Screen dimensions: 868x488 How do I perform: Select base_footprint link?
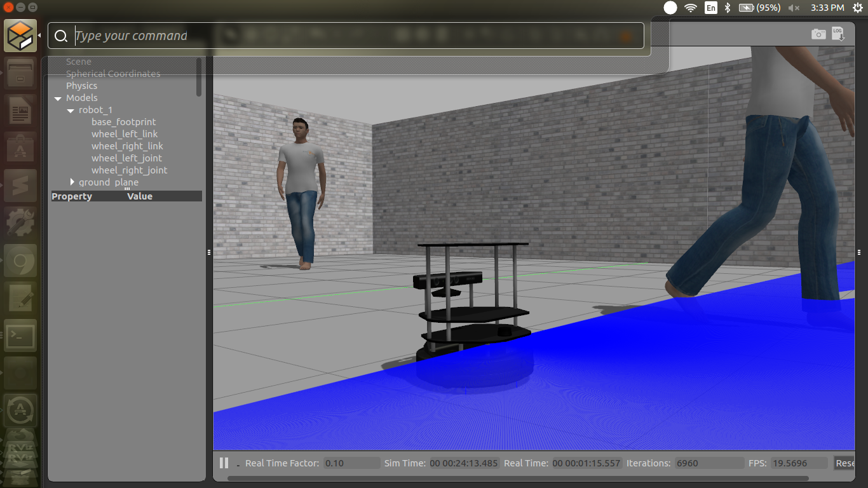[x=123, y=122]
